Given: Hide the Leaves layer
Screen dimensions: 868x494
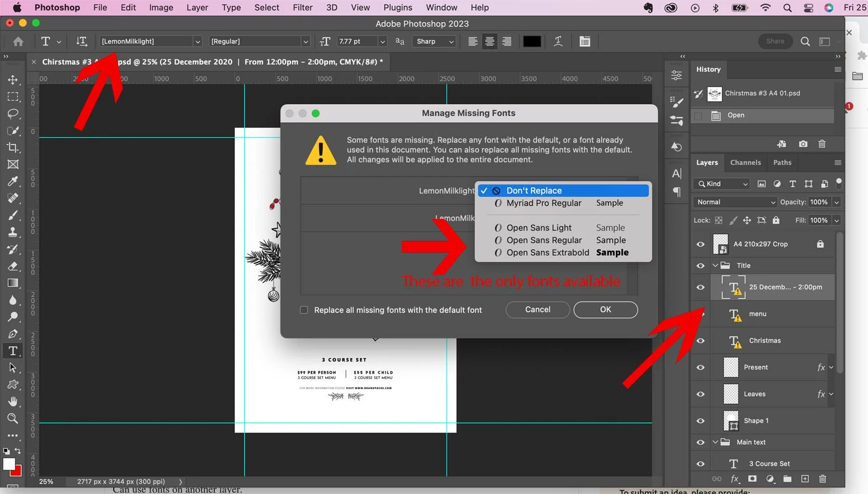Looking at the screenshot, I should pyautogui.click(x=701, y=394).
